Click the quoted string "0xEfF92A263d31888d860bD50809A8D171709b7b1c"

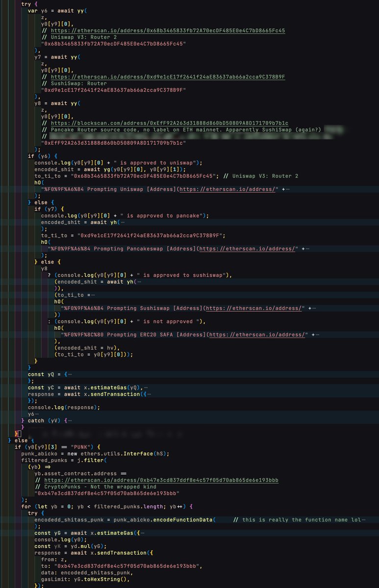click(114, 143)
